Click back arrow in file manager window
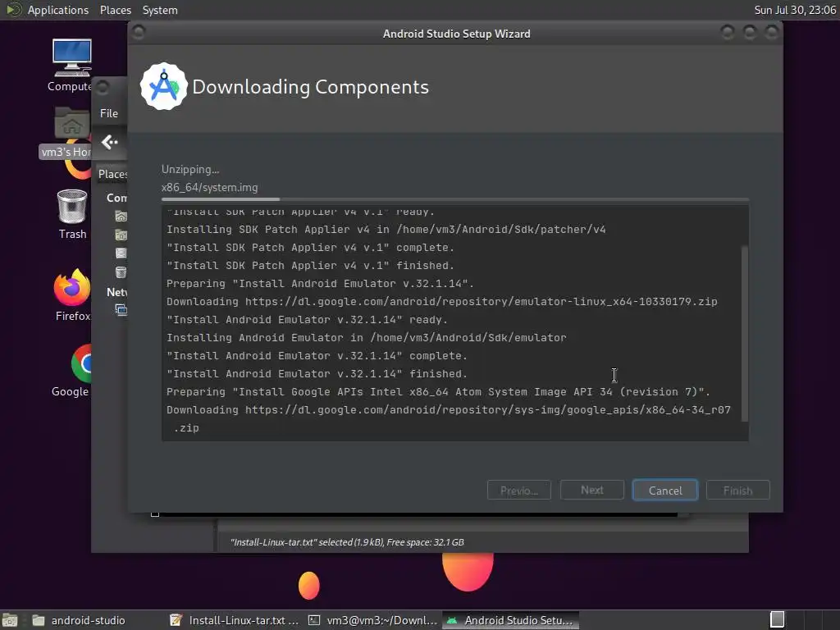Viewport: 840px width, 630px height. tap(109, 142)
